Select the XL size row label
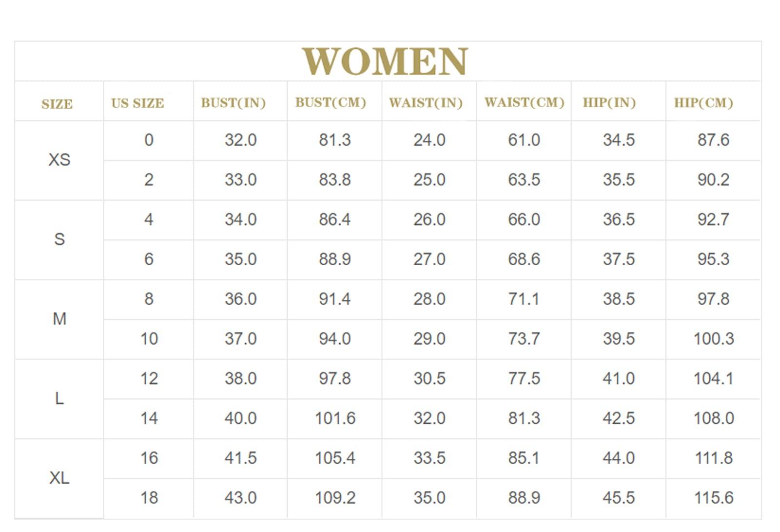Viewport: 780px width, 532px height. pyautogui.click(x=59, y=478)
